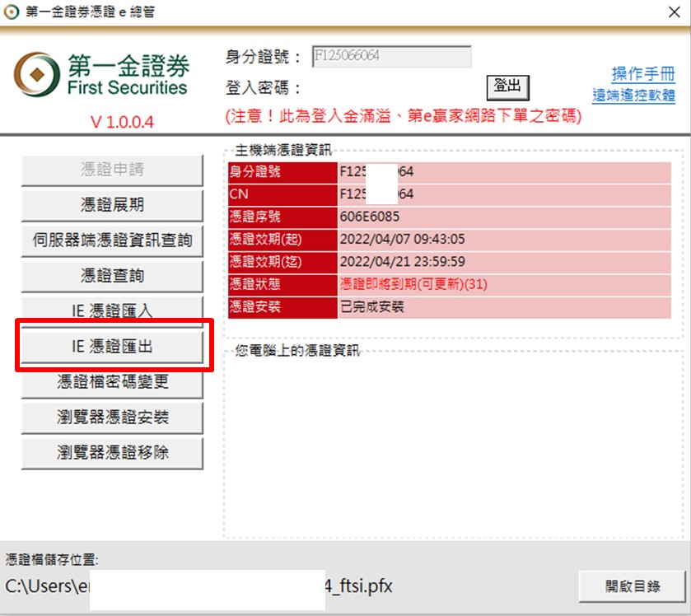This screenshot has height=616, width=691.
Task: Open the 遠端遙控軟體 link
Action: 633,96
